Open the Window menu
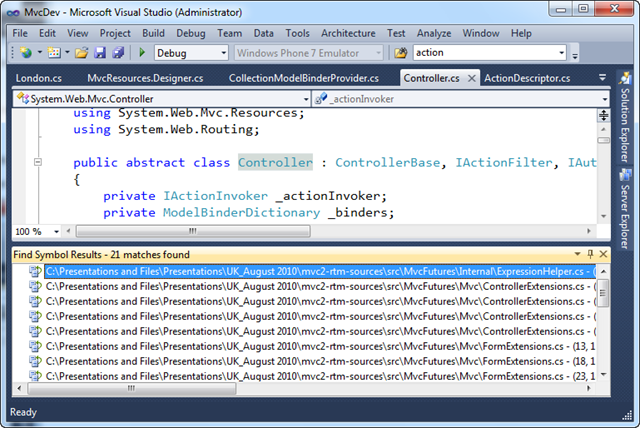The height and width of the screenshot is (428, 640). (481, 33)
